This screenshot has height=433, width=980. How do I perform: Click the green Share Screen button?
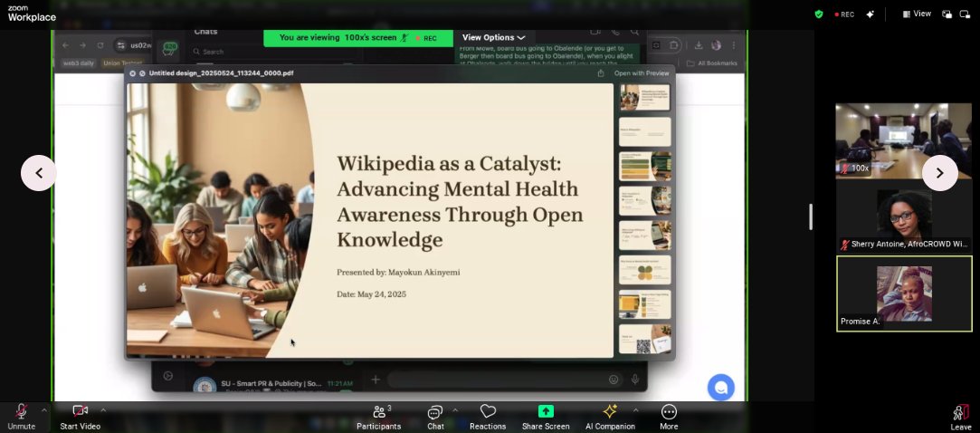(546, 417)
